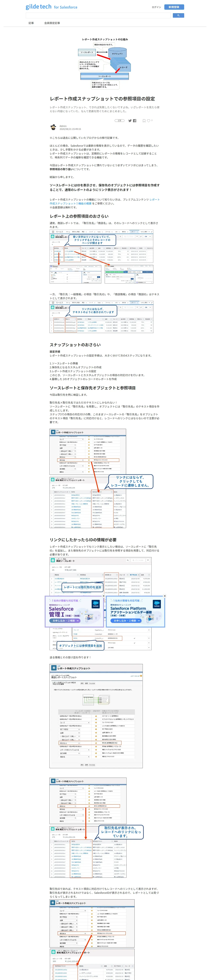Select the heading リンクにしたかったらIDの情報が必要
Image resolution: width=210 pixels, height=980 pixels.
tap(83, 539)
